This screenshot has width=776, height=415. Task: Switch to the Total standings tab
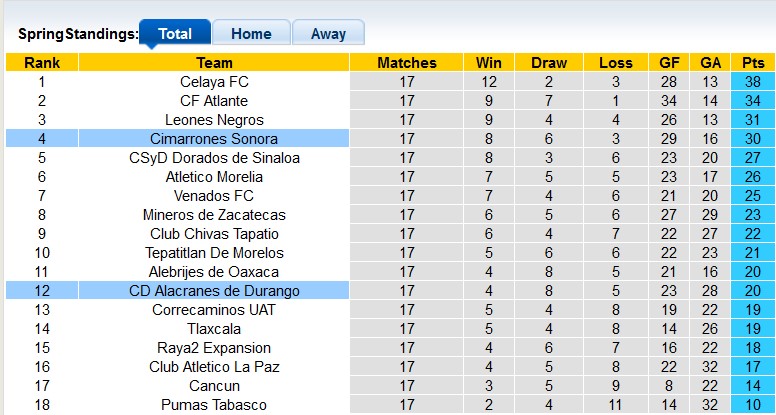[x=175, y=33]
